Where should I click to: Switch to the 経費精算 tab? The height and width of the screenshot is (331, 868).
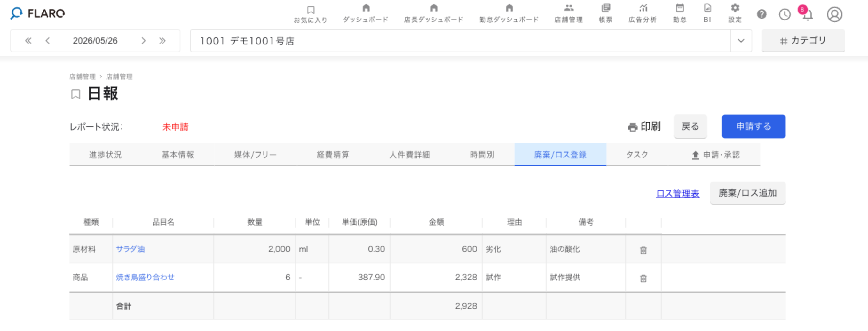[x=333, y=155]
